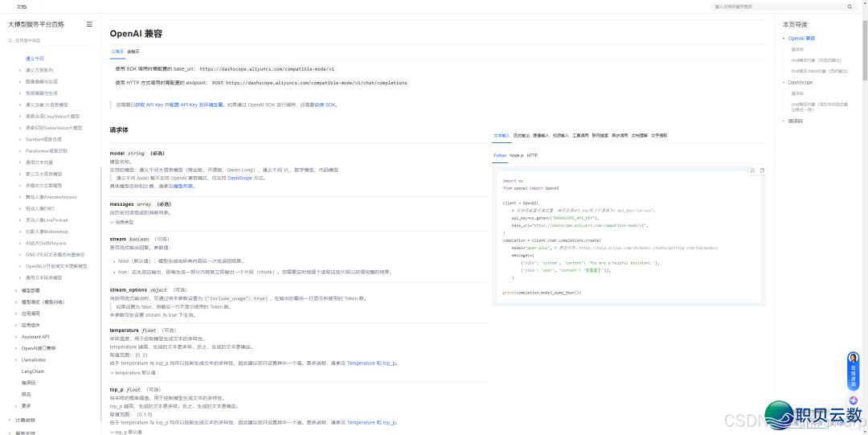
Task: Expand the 模型部署 sidebar section
Action: [31, 290]
